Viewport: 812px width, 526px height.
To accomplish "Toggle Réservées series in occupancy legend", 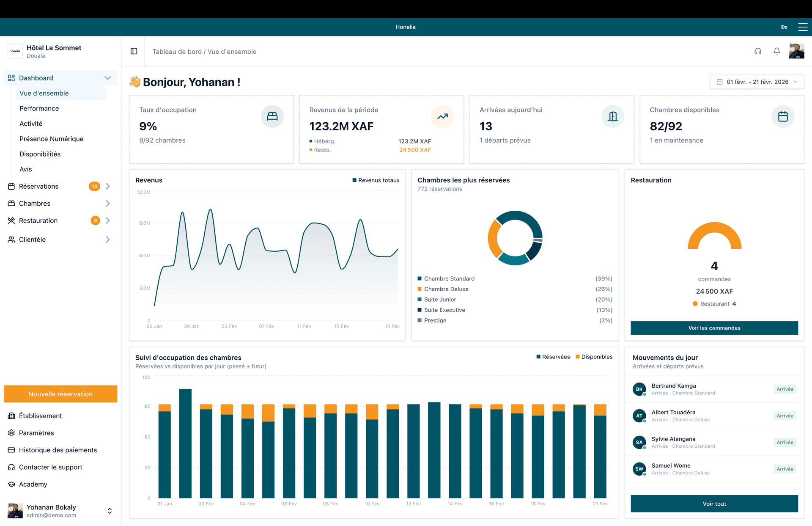I will click(553, 357).
